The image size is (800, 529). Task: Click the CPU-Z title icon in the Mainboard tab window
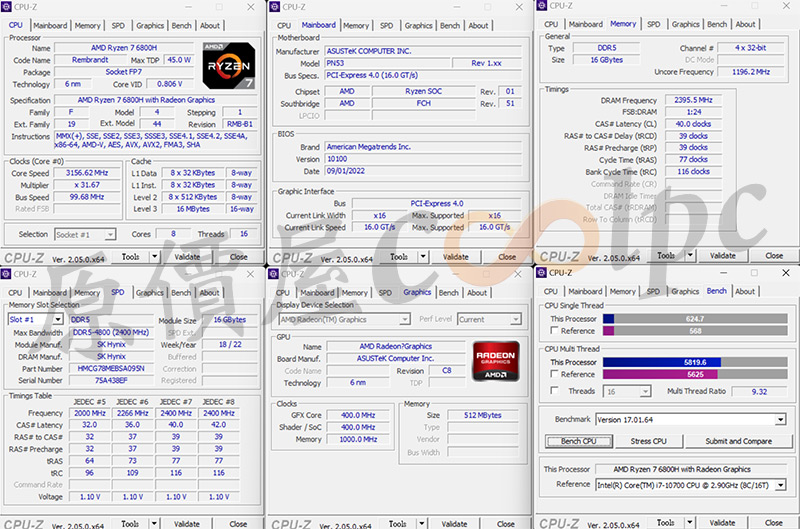click(x=274, y=7)
